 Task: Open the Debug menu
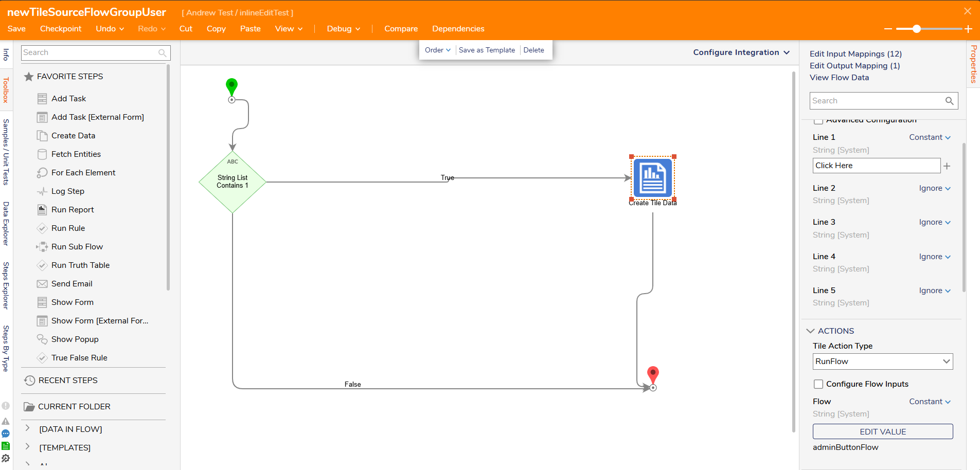tap(343, 29)
